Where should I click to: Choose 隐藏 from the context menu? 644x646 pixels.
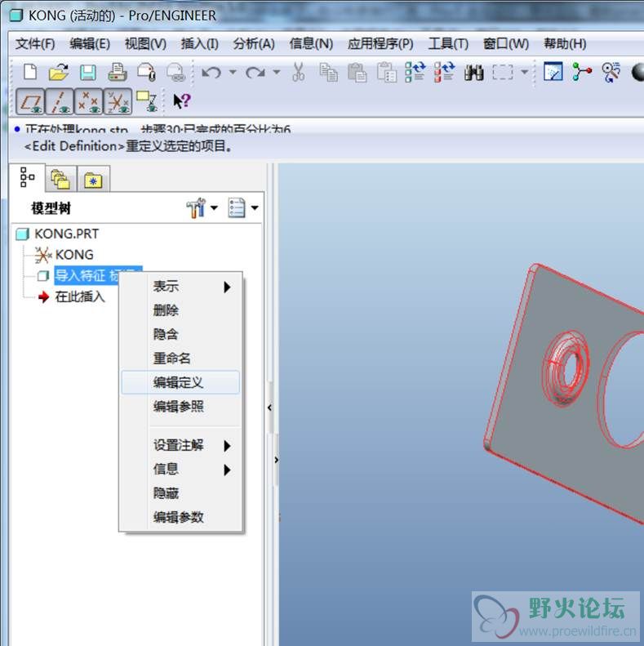pyautogui.click(x=180, y=493)
